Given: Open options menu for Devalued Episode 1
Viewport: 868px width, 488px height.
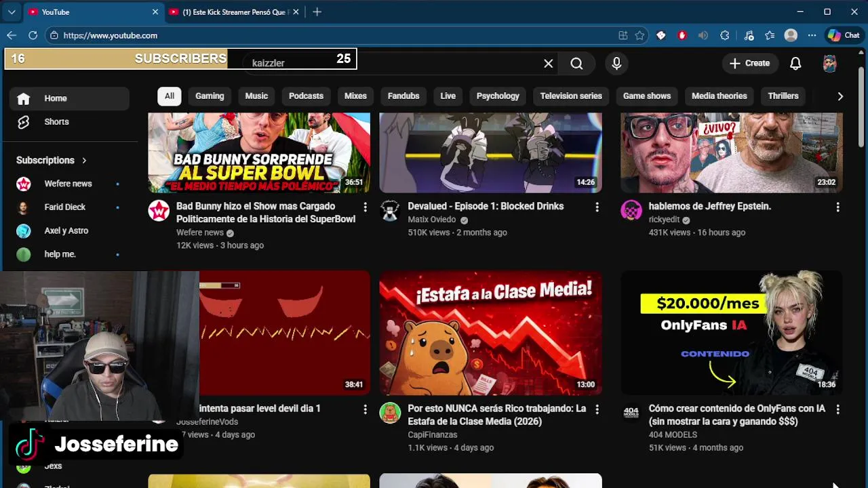Looking at the screenshot, I should tap(597, 207).
